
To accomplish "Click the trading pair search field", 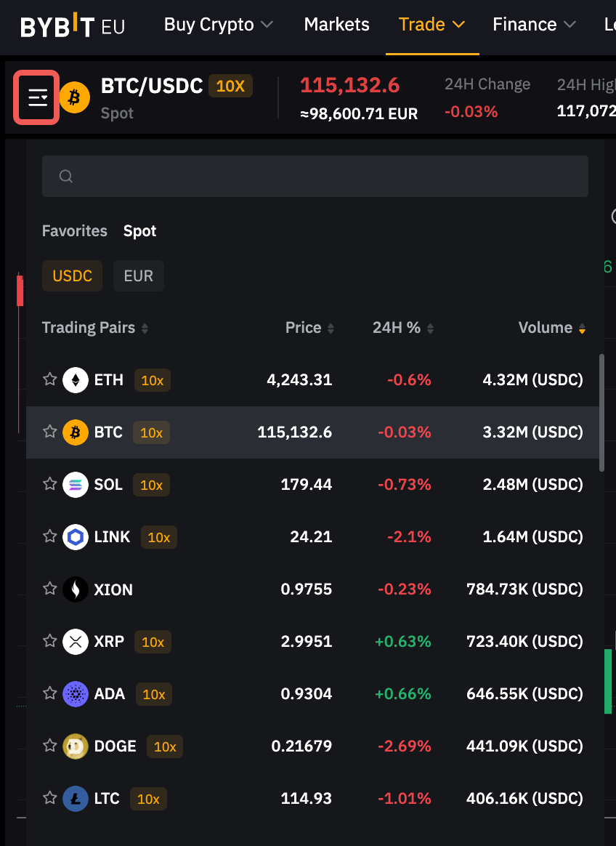I will click(327, 177).
